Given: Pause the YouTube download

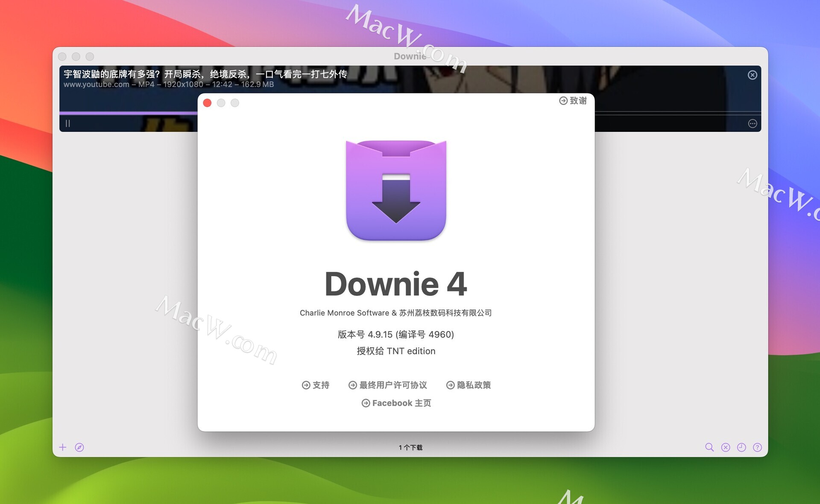Looking at the screenshot, I should point(67,123).
